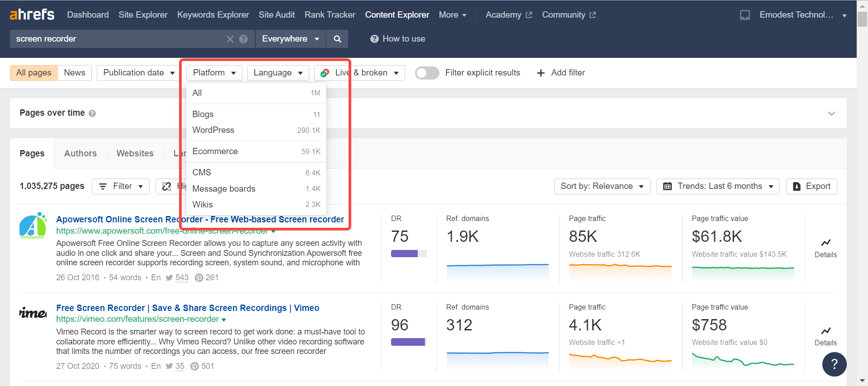Expand the Pages over time panel
The image size is (868, 386).
tap(831, 113)
